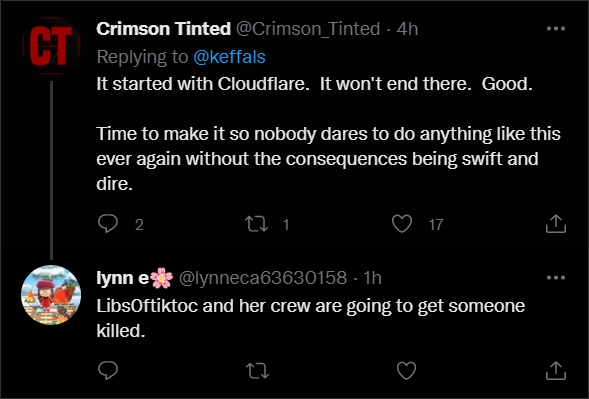Click the @lynneca63630158 handle
The width and height of the screenshot is (589, 399).
pos(263,278)
